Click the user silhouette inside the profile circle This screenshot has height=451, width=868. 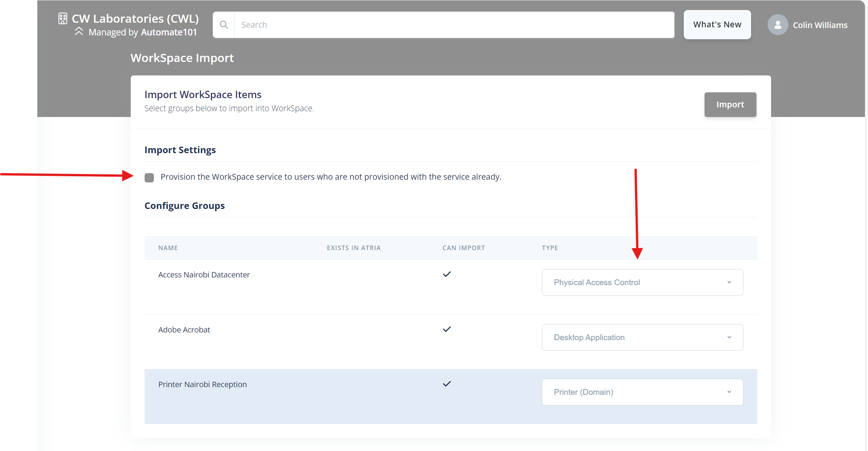tap(778, 25)
